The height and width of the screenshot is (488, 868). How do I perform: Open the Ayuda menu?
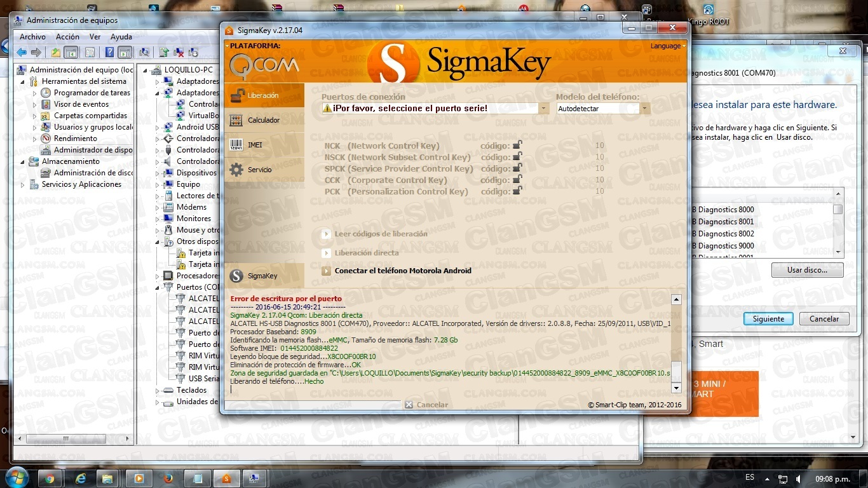pyautogui.click(x=121, y=37)
